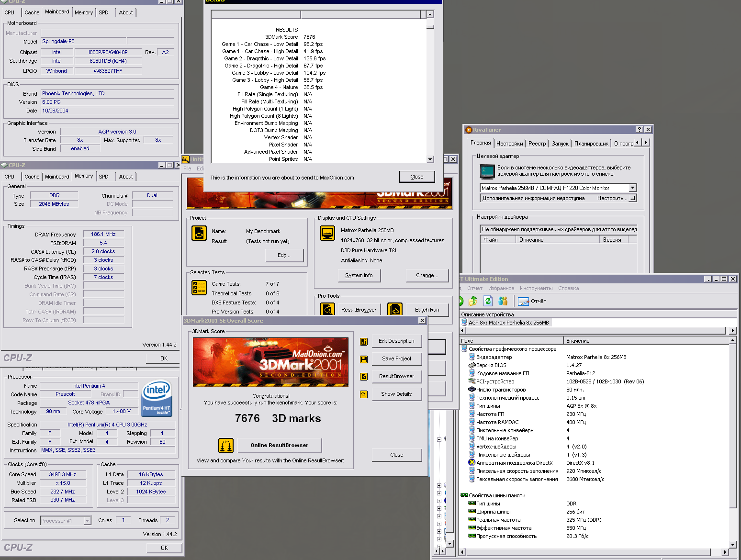Click the icon beside Edit Description

pos(364,342)
